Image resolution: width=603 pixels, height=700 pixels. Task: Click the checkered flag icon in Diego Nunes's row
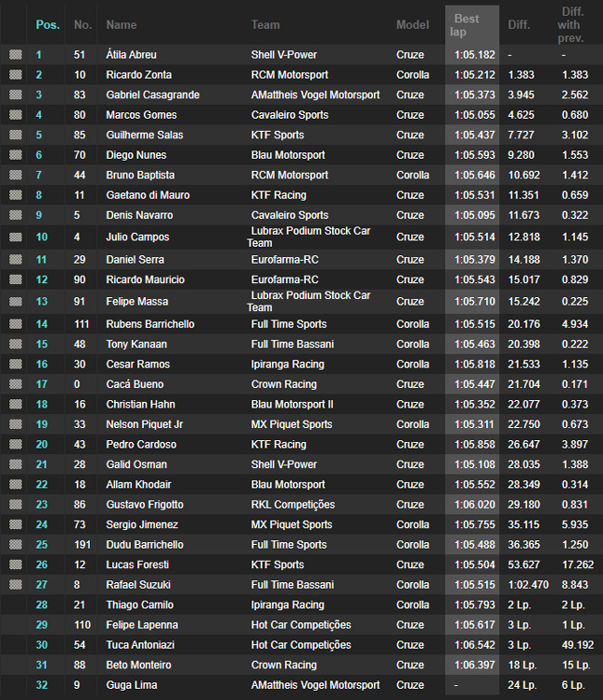[16, 155]
